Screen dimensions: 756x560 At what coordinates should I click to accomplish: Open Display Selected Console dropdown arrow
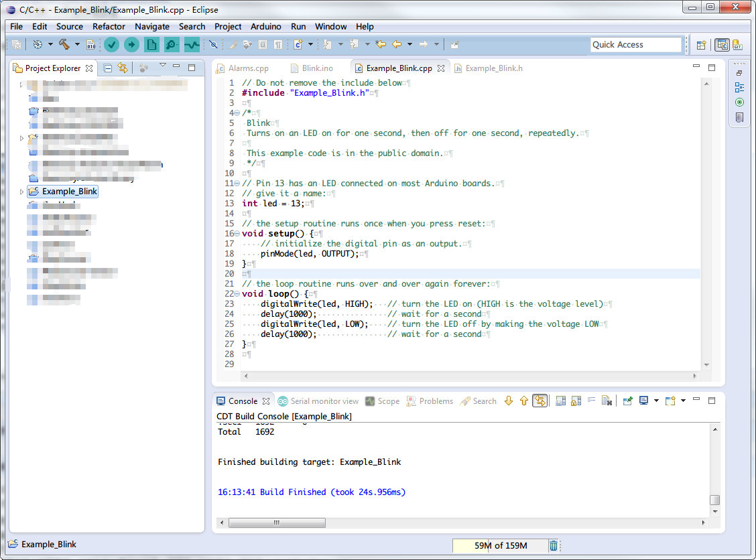pyautogui.click(x=656, y=401)
